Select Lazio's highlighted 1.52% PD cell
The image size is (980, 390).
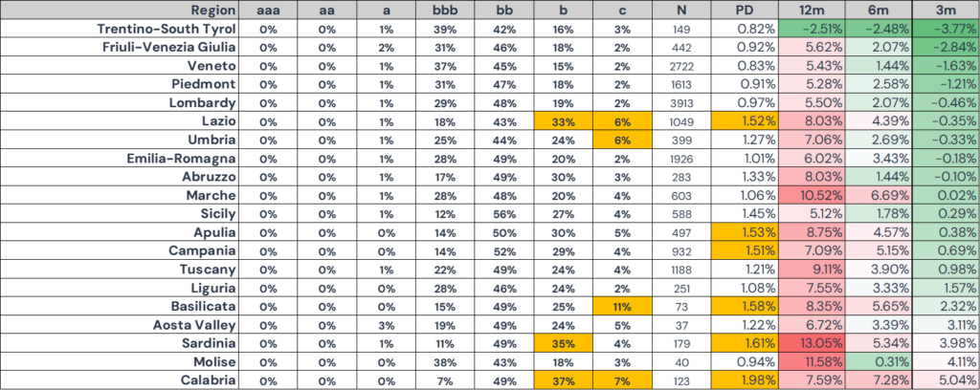(x=745, y=121)
